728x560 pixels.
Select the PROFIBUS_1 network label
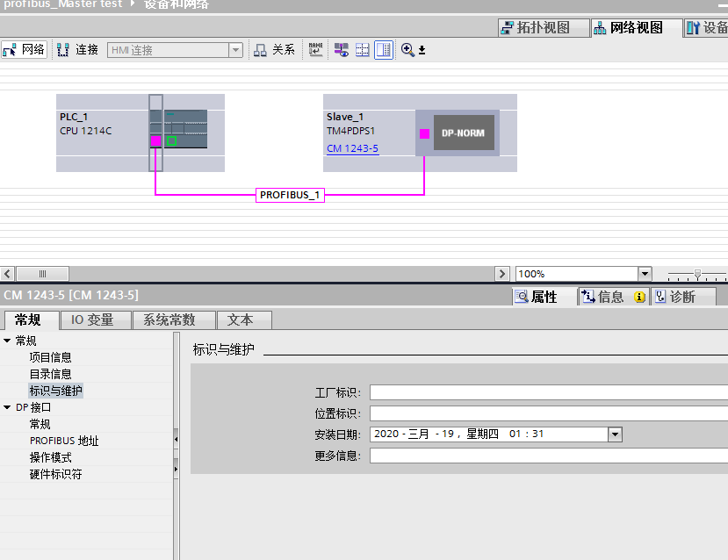pyautogui.click(x=290, y=195)
